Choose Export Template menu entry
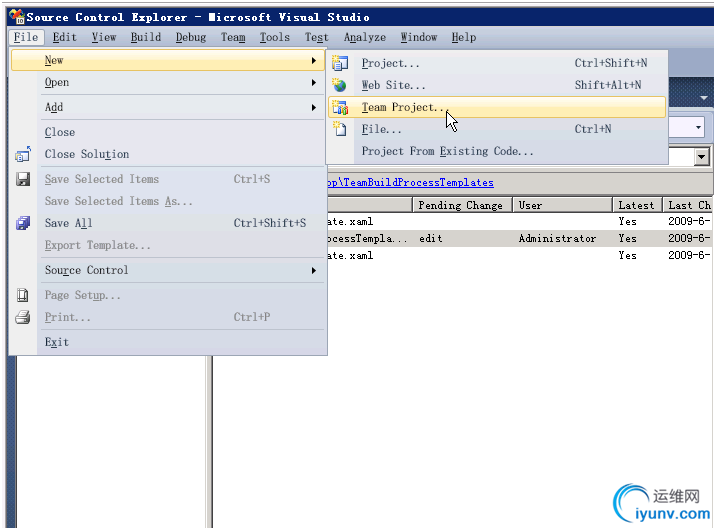This screenshot has width=716, height=530. coord(168,246)
